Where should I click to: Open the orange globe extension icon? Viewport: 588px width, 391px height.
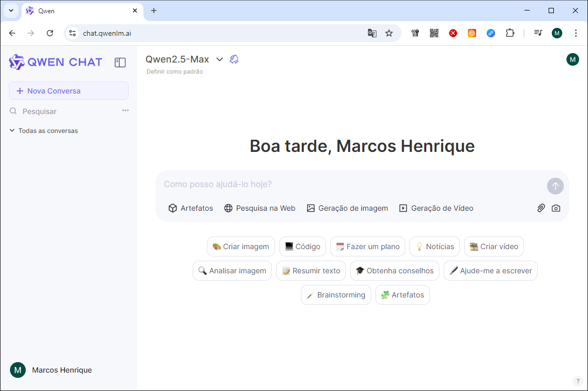pyautogui.click(x=472, y=33)
